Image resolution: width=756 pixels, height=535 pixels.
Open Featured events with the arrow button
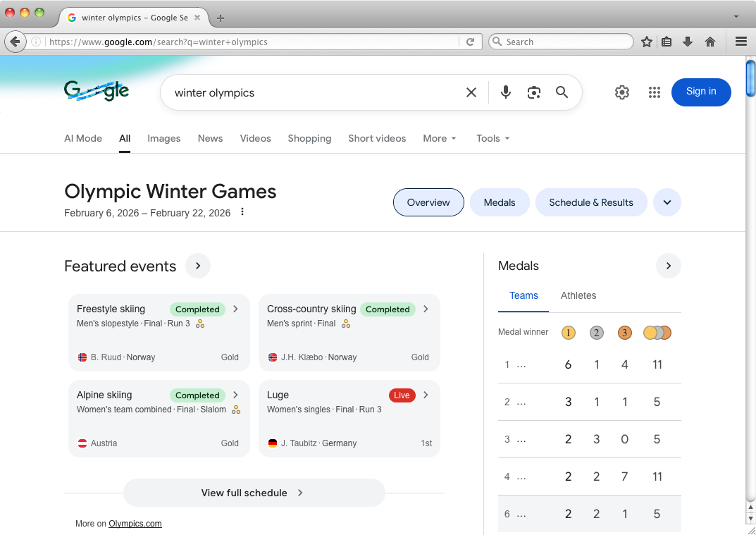point(198,266)
